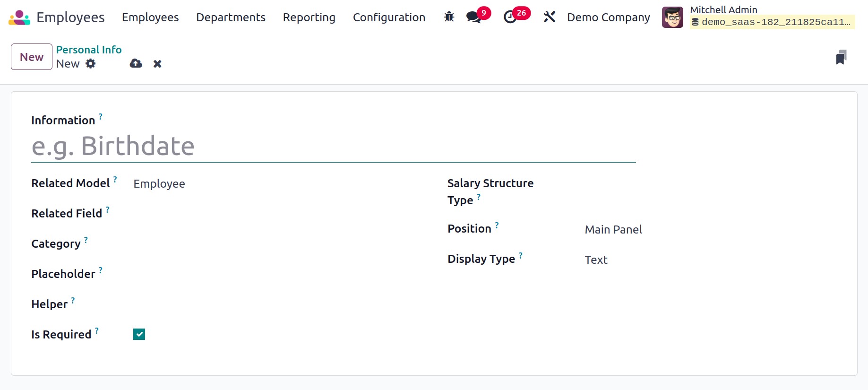868x390 pixels.
Task: Click the gear actions icon beside New
Action: click(x=91, y=64)
